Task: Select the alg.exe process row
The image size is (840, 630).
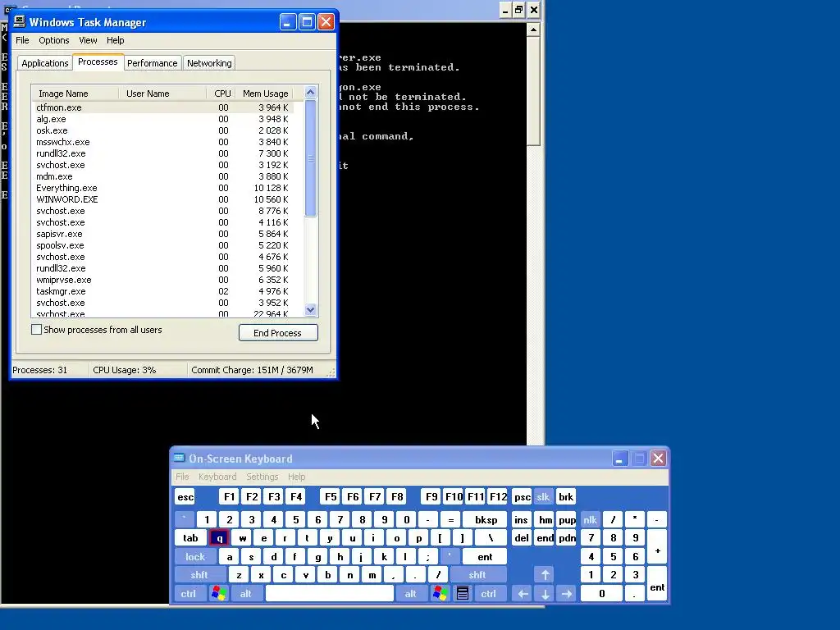Action: tap(162, 119)
